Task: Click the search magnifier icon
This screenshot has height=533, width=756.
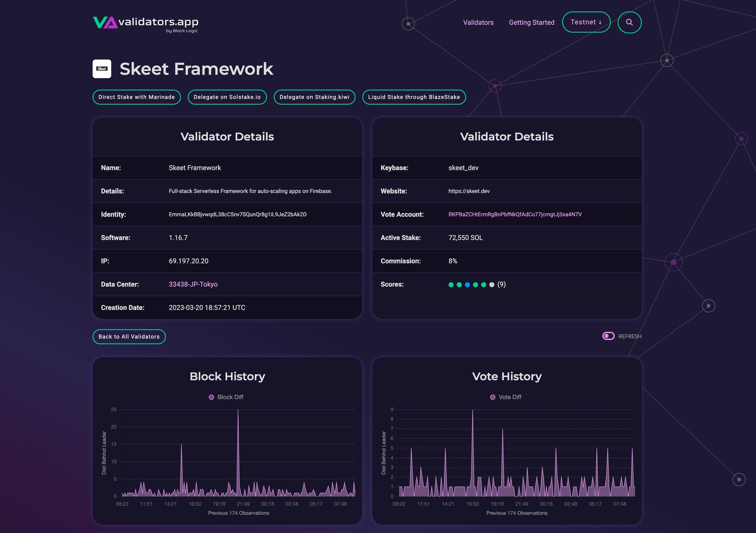Action: click(x=629, y=23)
